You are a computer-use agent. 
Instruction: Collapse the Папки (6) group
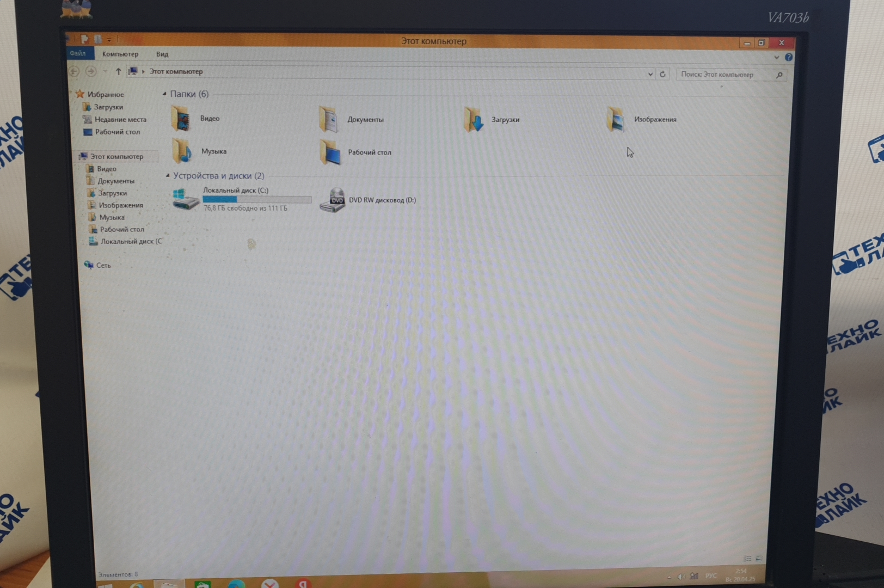pos(164,94)
